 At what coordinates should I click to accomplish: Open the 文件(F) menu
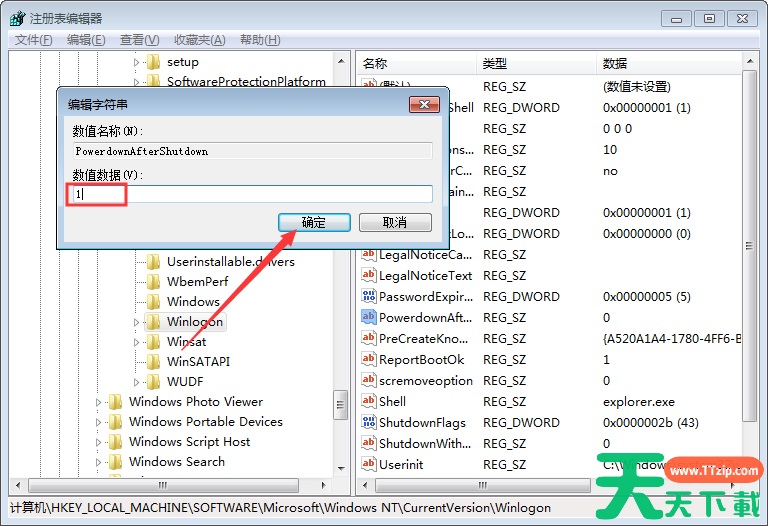(33, 40)
